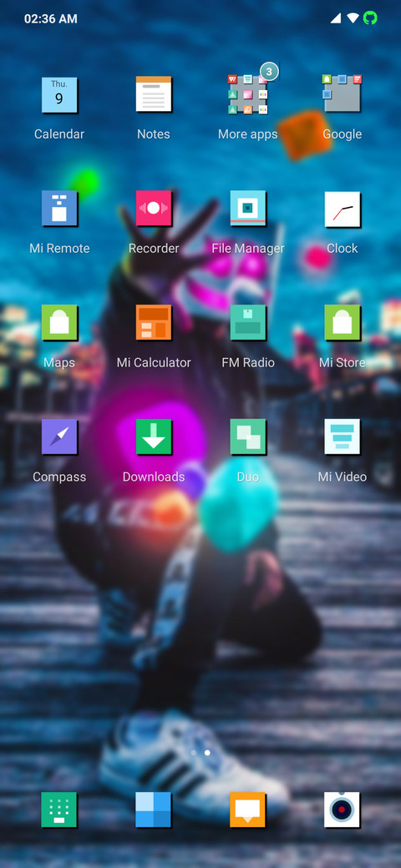This screenshot has width=401, height=868.
Task: Tap the "Compass" label text
Action: pos(59,477)
